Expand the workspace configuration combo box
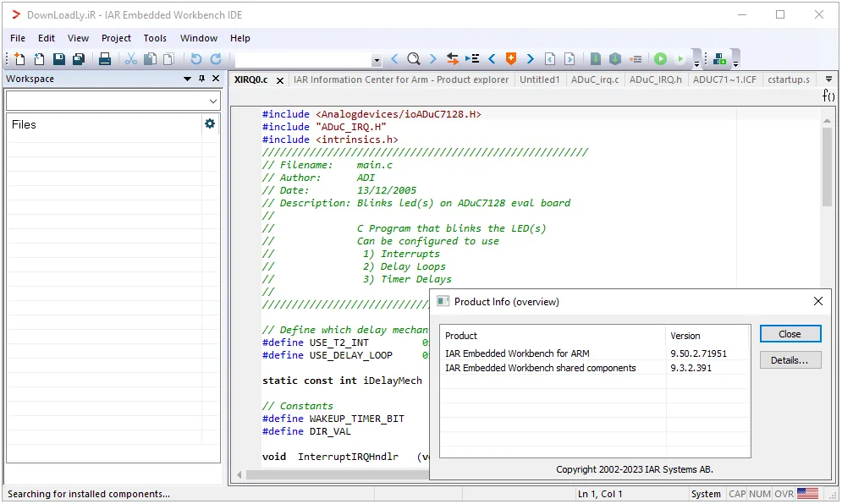This screenshot has height=504, width=842. pos(213,101)
